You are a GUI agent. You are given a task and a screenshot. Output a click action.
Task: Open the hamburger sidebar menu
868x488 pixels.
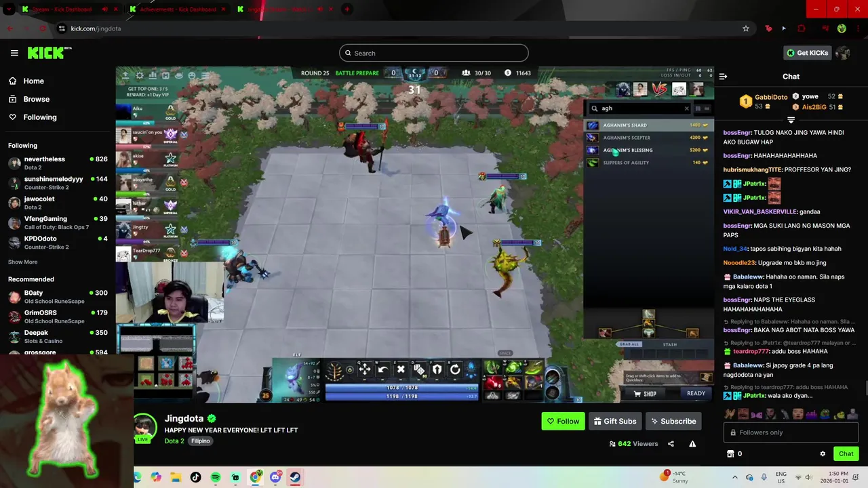pos(14,53)
